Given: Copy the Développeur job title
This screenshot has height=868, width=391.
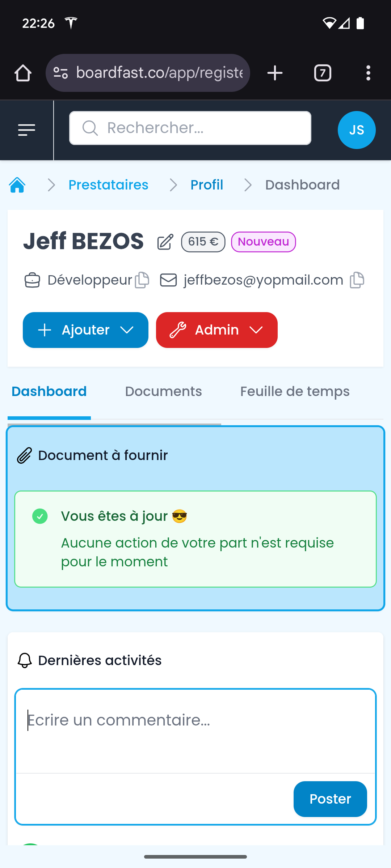Looking at the screenshot, I should [142, 280].
